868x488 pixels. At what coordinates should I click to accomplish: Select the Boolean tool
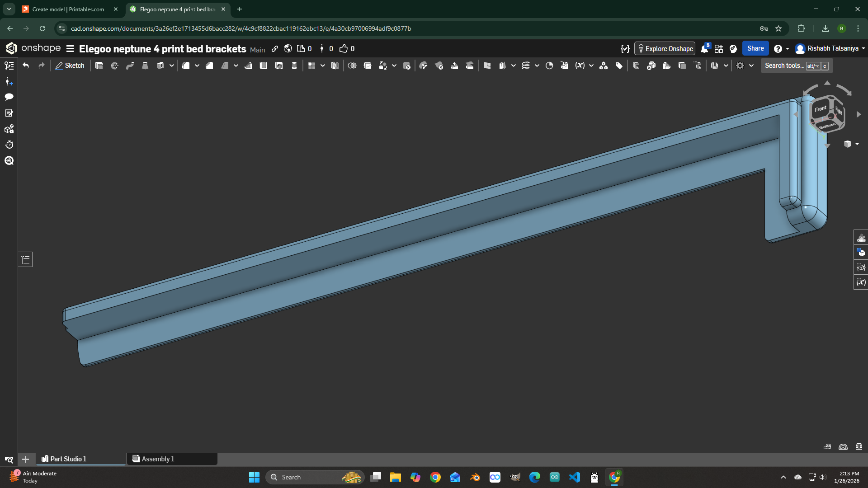coord(352,66)
